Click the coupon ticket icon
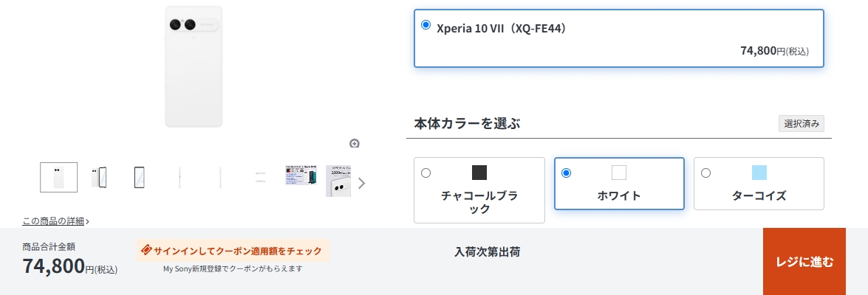Viewport: 868px width, 295px height. 146,251
